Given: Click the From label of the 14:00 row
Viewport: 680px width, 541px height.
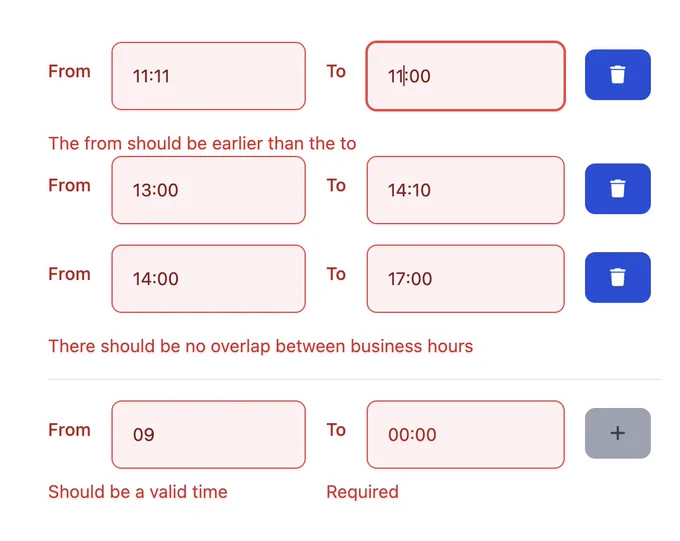Looking at the screenshot, I should 69,274.
